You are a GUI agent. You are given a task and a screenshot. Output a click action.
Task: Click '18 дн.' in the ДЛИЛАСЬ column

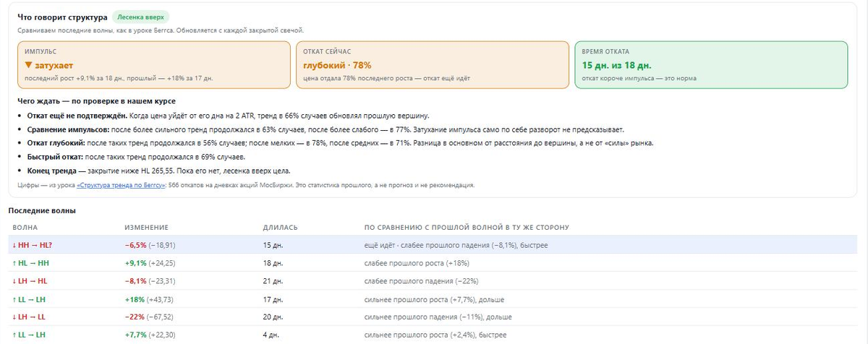(273, 263)
